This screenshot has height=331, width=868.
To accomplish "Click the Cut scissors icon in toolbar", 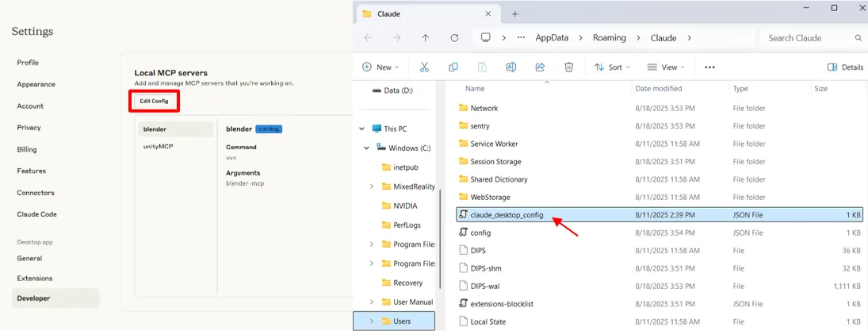I will click(x=424, y=67).
